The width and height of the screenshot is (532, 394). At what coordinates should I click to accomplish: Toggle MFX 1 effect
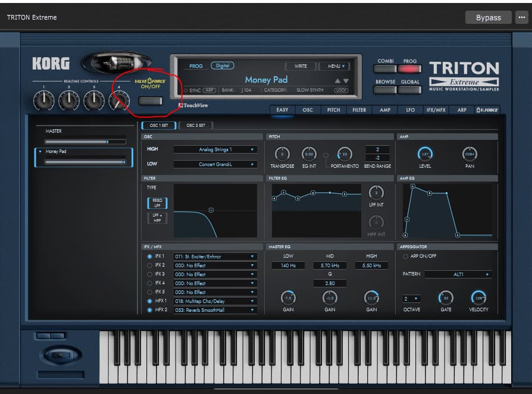(149, 301)
